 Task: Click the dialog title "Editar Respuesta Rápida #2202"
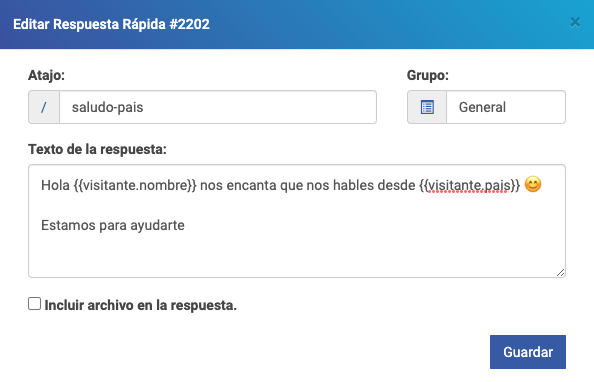[111, 24]
